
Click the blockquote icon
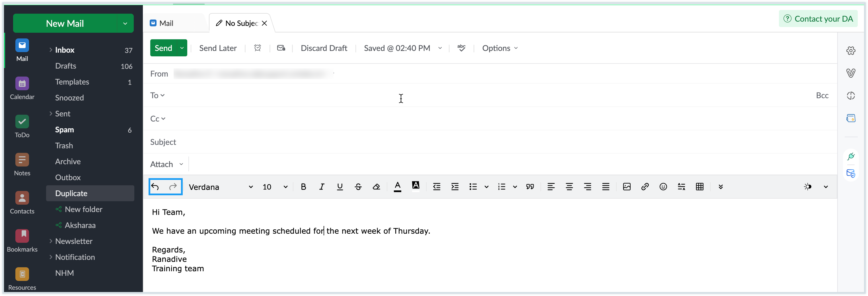[x=530, y=187]
